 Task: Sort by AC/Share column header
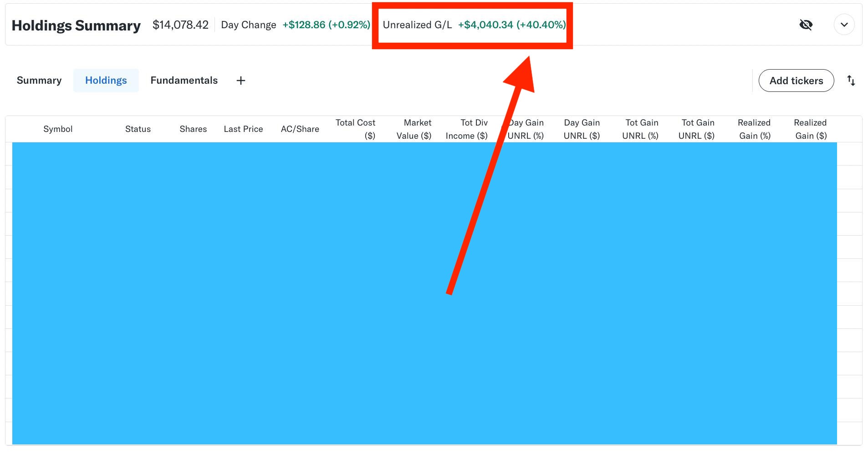point(300,129)
